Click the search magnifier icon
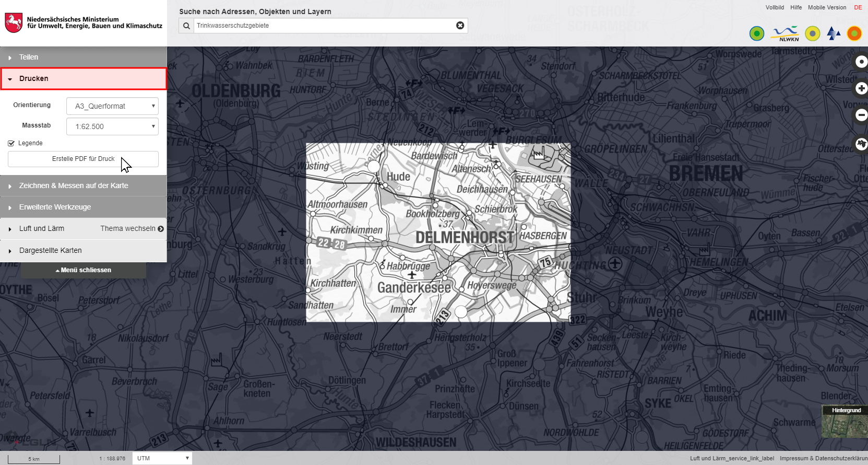 pos(186,26)
